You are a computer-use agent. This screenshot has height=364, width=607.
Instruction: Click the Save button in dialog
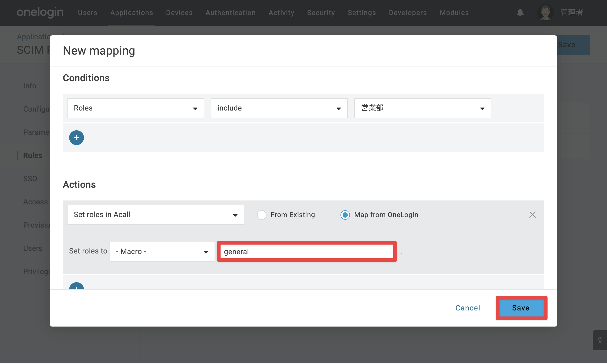[x=521, y=308]
